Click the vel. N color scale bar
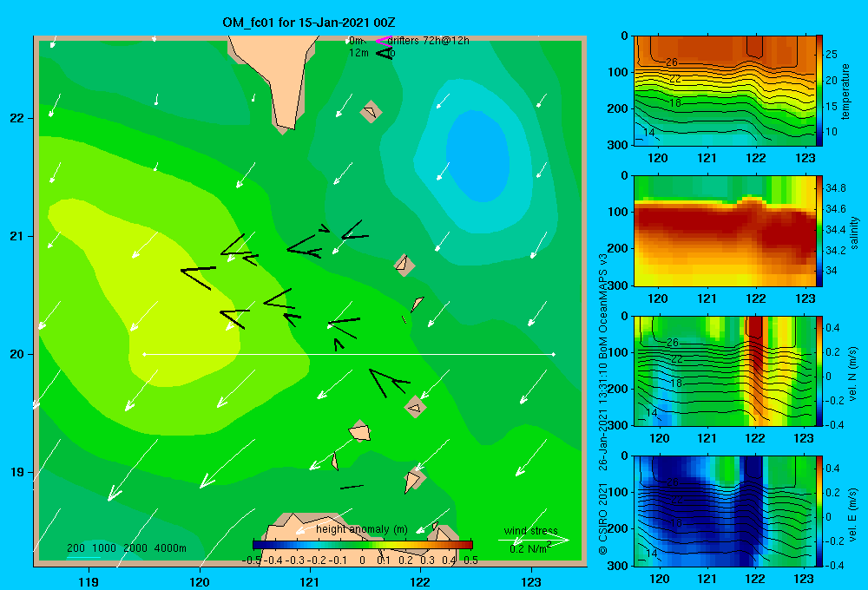868x590 pixels. point(819,370)
